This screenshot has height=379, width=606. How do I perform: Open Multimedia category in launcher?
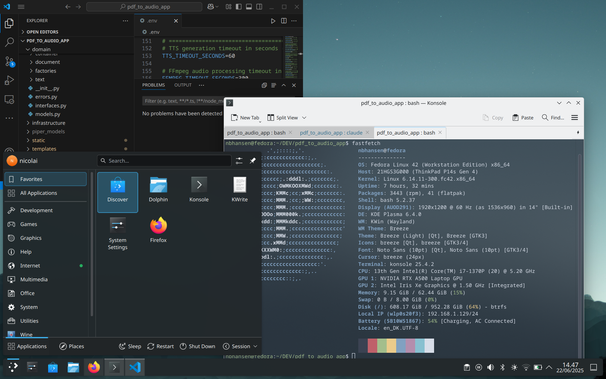(x=46, y=279)
